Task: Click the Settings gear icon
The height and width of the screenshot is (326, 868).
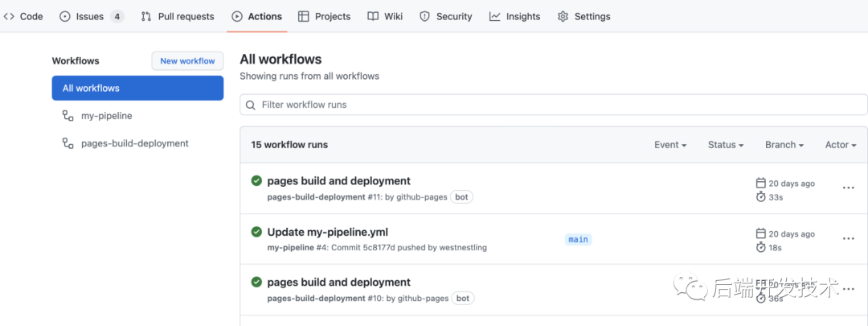Action: point(563,17)
